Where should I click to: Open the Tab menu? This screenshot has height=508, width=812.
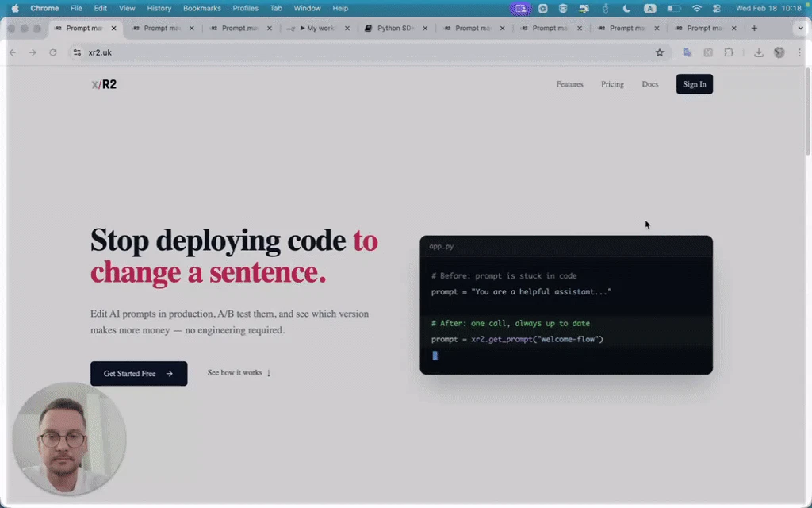coord(276,8)
